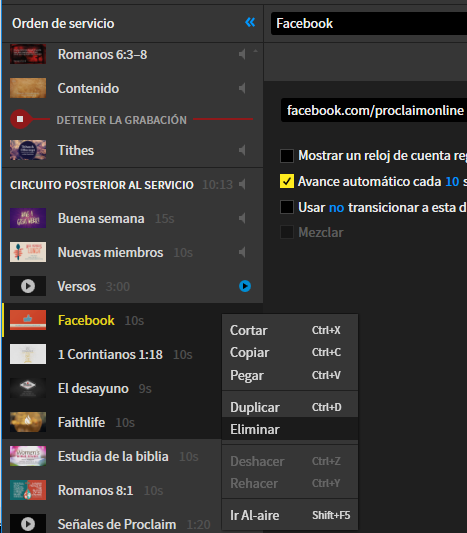Click the Versos video thumbnail
This screenshot has height=533, width=467.
[28, 286]
